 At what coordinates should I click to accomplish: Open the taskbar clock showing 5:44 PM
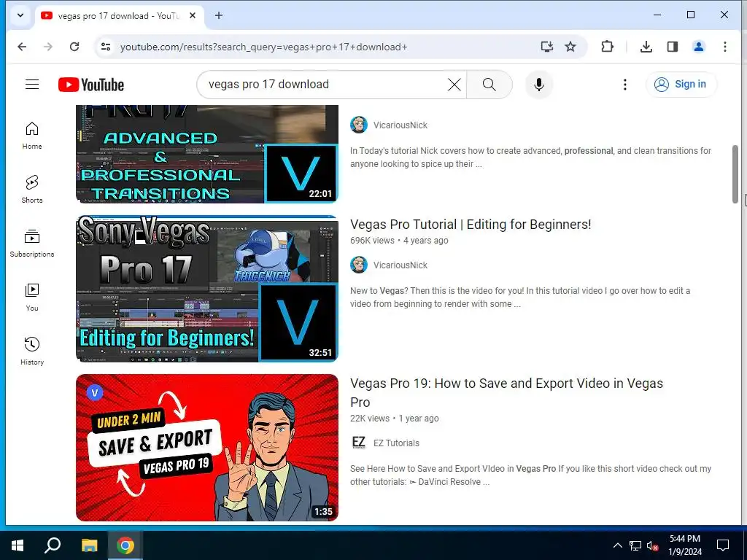coord(685,545)
